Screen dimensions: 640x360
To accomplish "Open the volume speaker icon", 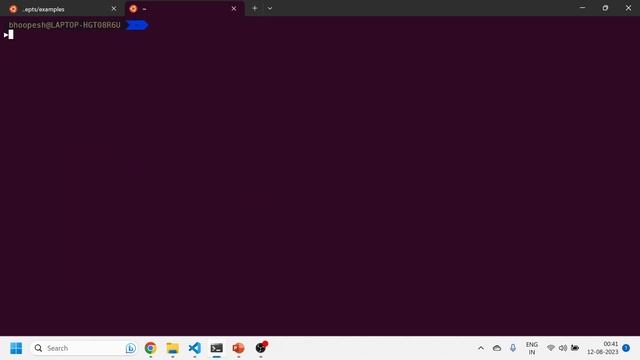I will point(563,348).
